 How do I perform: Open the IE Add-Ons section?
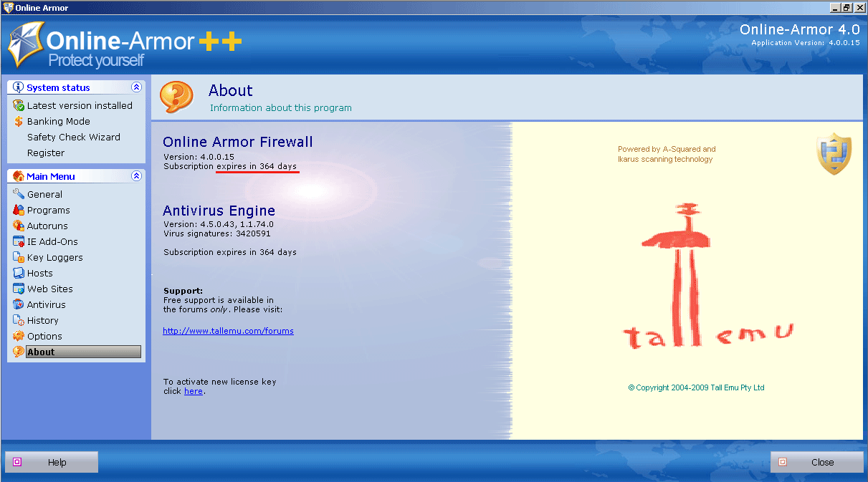[52, 241]
